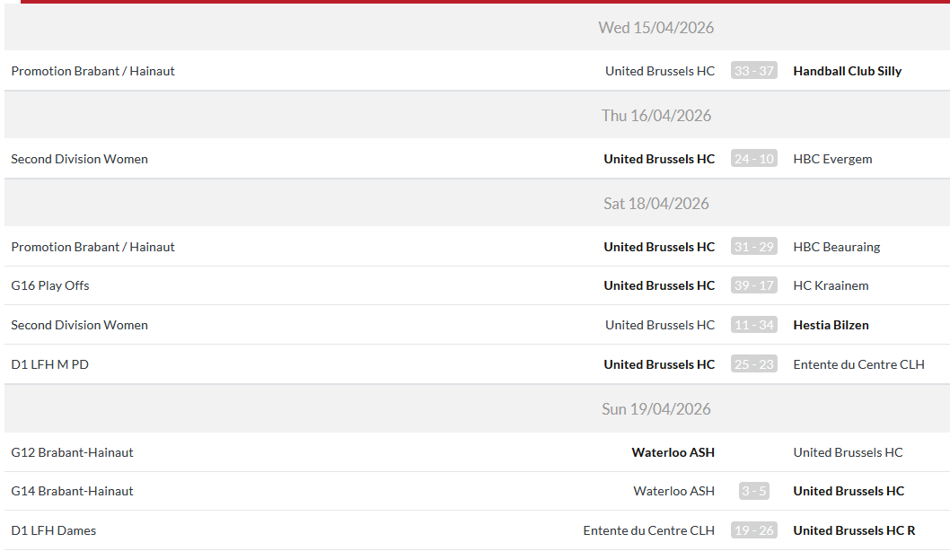Select the HBC Evergem team name

pyautogui.click(x=832, y=159)
